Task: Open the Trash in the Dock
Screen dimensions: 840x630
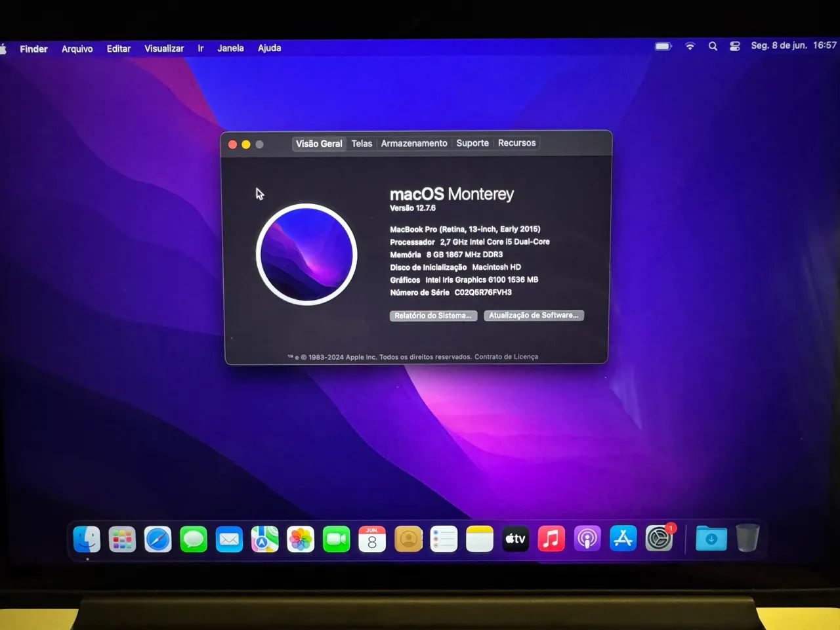Action: (747, 538)
